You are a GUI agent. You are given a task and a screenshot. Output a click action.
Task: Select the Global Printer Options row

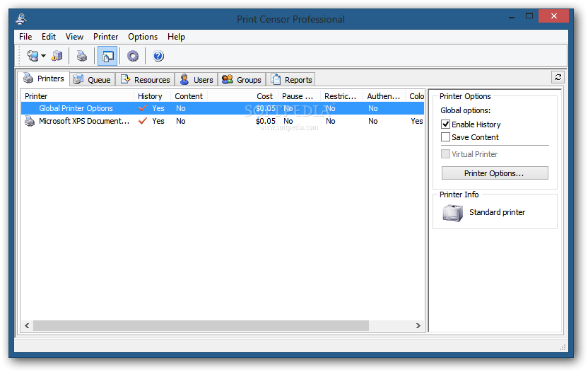coord(223,108)
